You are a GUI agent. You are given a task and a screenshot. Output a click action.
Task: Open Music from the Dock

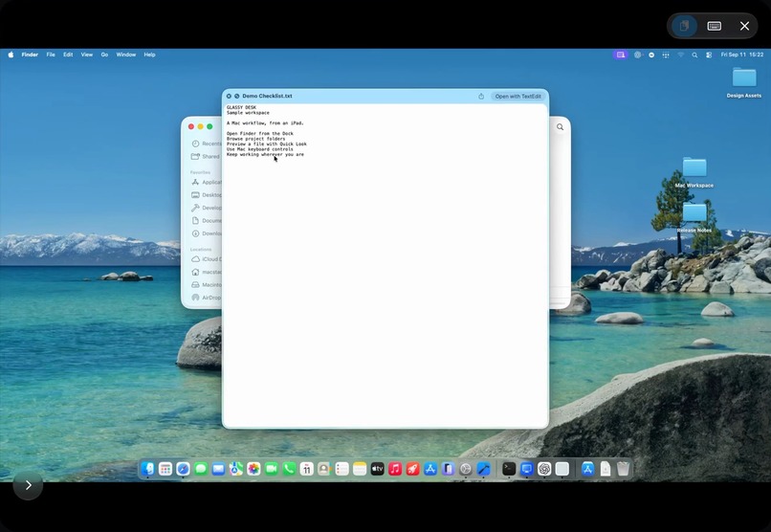point(395,469)
